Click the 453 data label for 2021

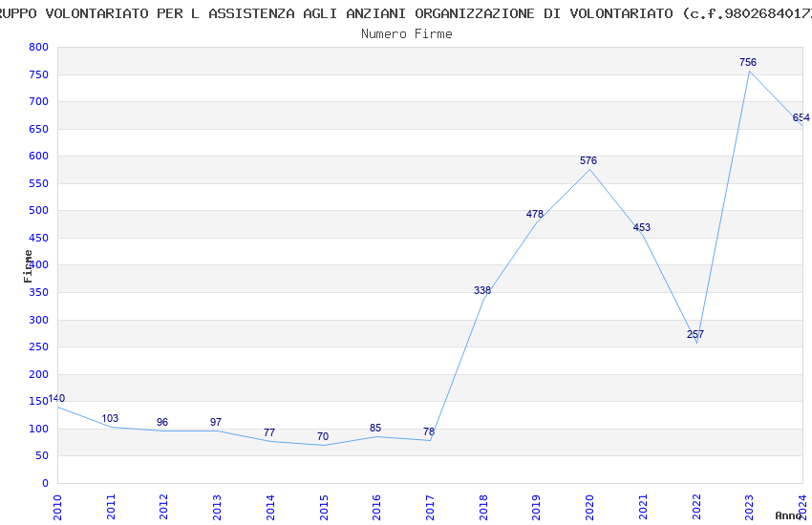(642, 227)
